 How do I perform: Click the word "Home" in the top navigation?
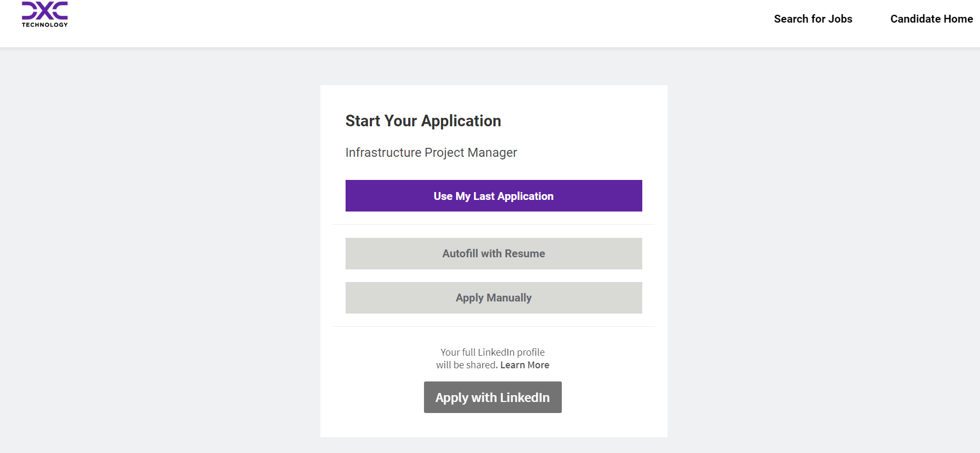click(x=958, y=19)
